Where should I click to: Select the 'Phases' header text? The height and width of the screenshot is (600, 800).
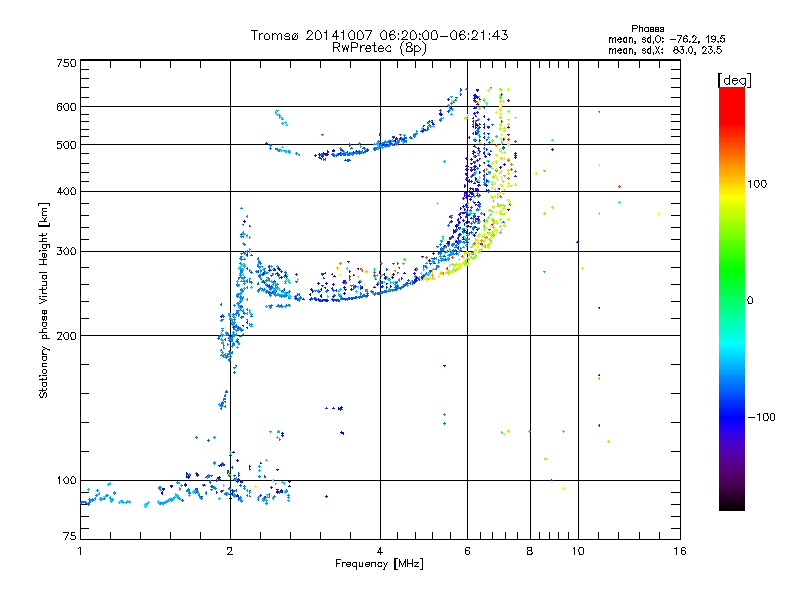coord(647,29)
